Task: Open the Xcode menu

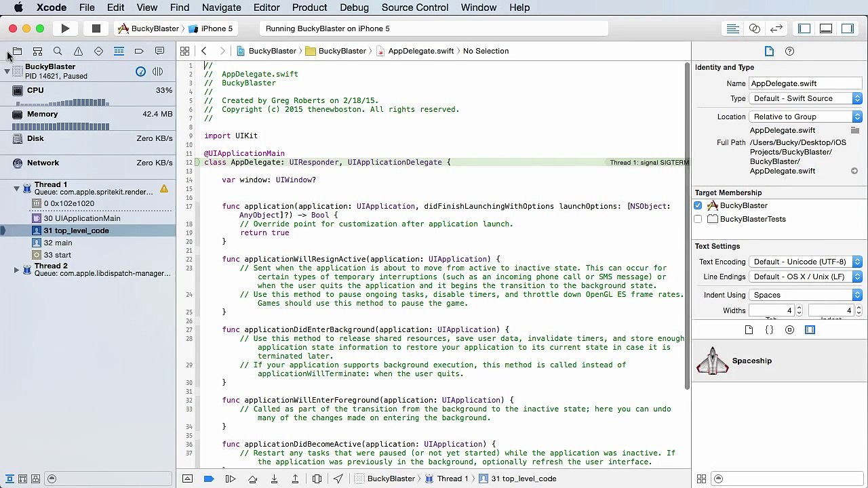Action: 52,7
